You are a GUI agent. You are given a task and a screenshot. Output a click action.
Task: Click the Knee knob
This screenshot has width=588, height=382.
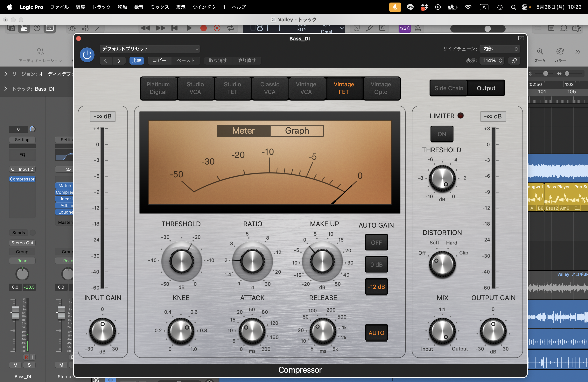pos(181,331)
